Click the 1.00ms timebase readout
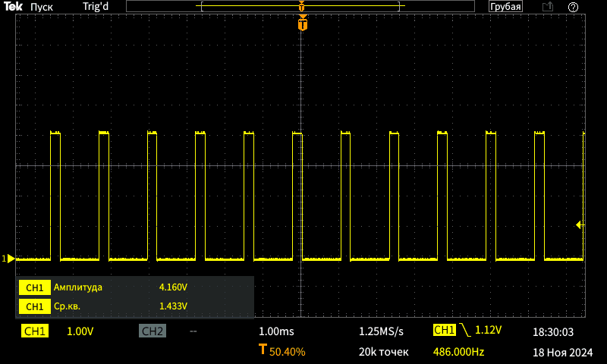The width and height of the screenshot is (607, 364). (x=276, y=331)
